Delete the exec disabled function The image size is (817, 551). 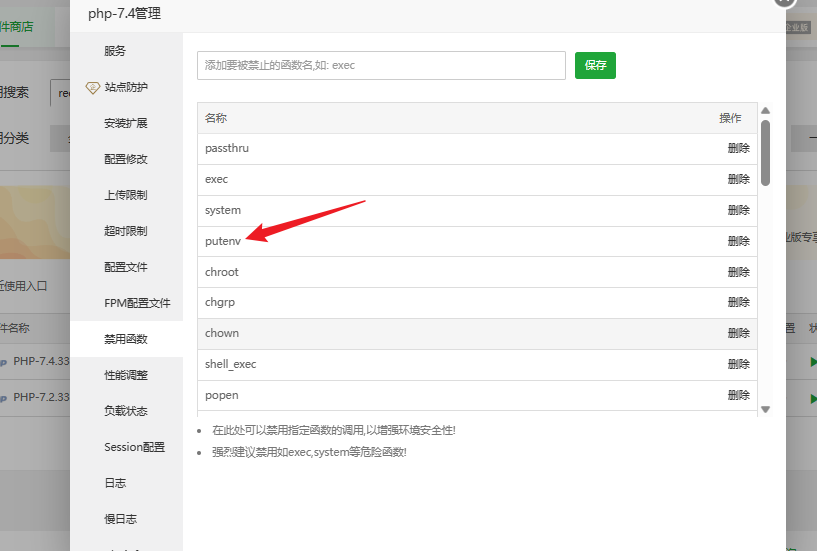pos(738,179)
